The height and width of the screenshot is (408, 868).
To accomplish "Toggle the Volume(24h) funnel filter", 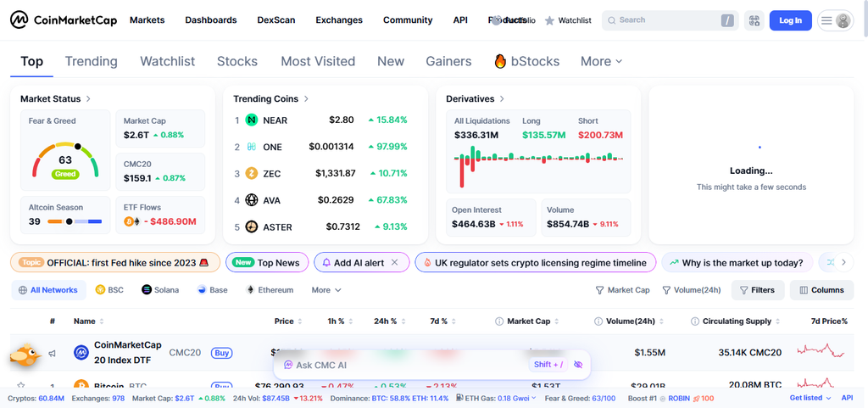I will [x=692, y=290].
